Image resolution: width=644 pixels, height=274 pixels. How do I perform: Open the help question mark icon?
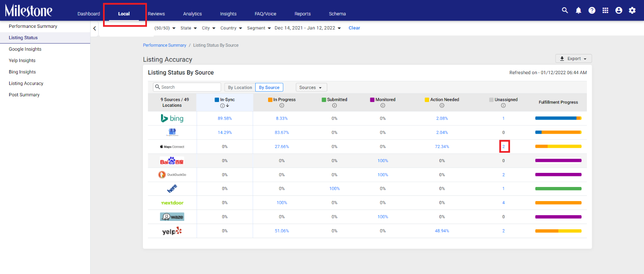(592, 10)
